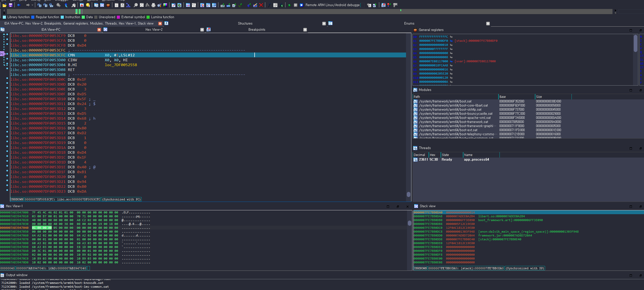This screenshot has width=644, height=290.
Task: Click the Synchronized with PC status label
Action: pos(121,199)
